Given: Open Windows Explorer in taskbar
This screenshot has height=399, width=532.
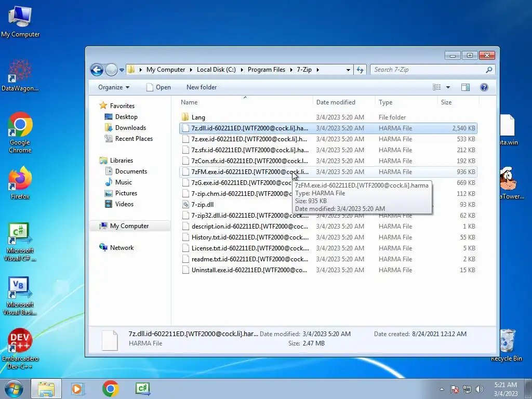Looking at the screenshot, I should click(46, 389).
